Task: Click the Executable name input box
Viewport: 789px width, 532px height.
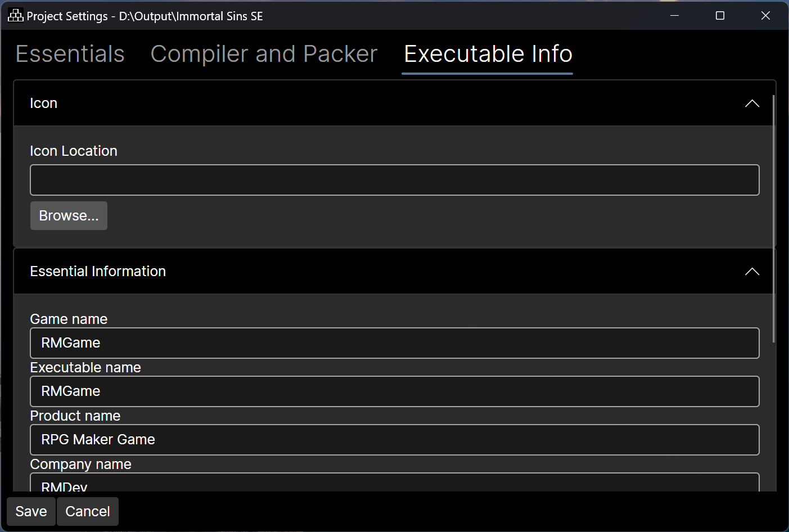Action: [394, 391]
